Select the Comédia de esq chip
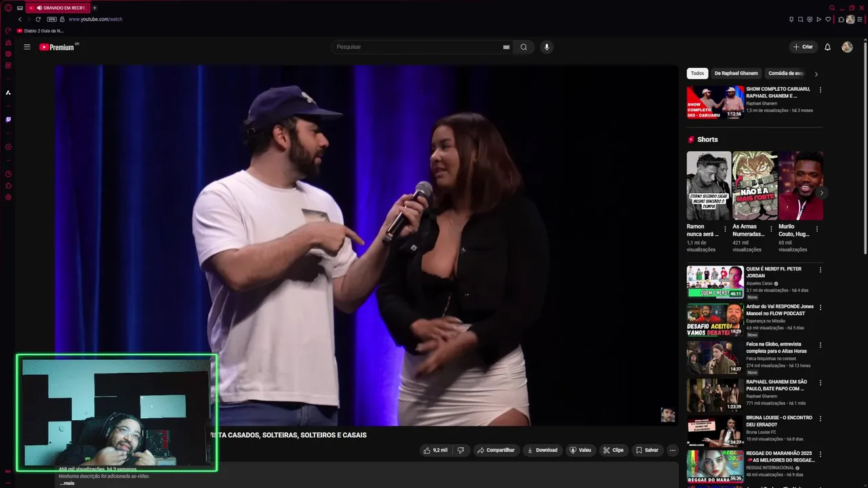The width and height of the screenshot is (868, 488). click(786, 73)
